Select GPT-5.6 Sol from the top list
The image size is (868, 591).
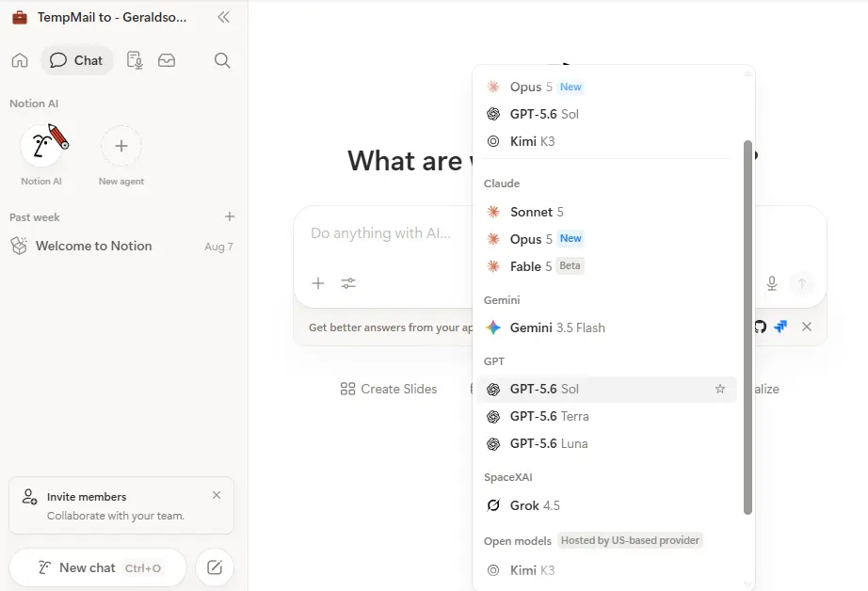[606, 114]
